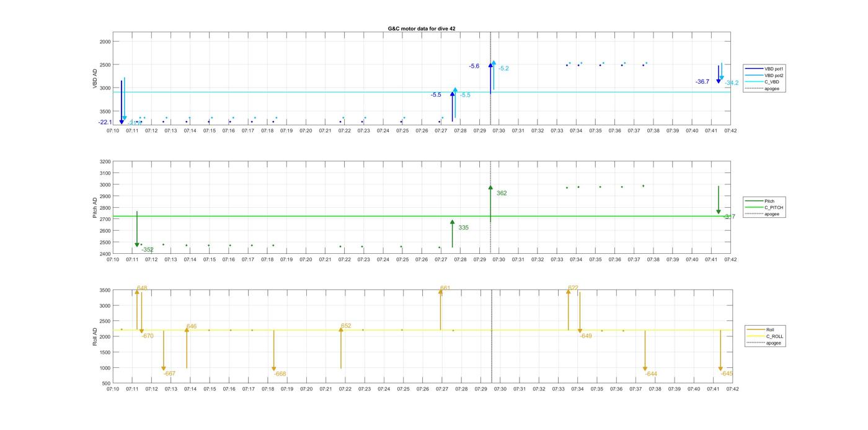This screenshot has width=868, height=430.
Task: Click the "-36.7" VBD data label
Action: (x=702, y=82)
